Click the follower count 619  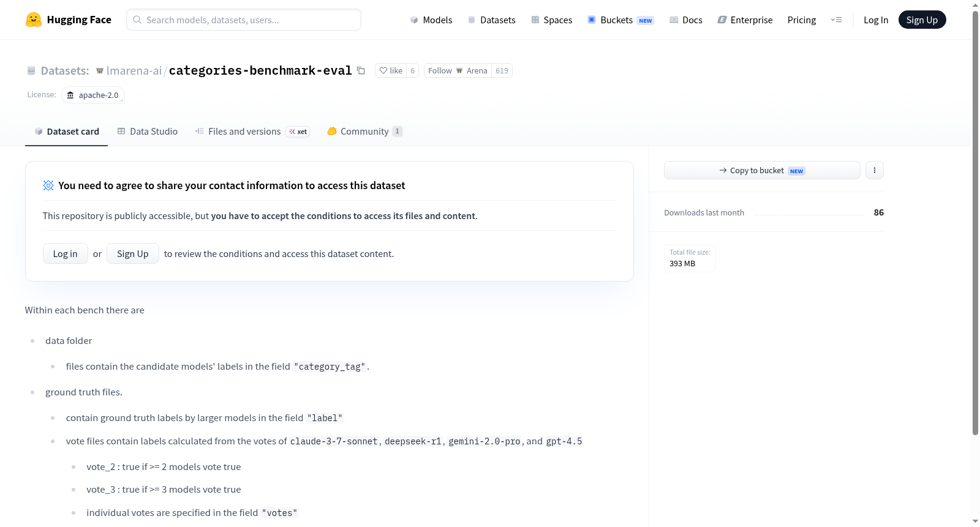(x=502, y=70)
